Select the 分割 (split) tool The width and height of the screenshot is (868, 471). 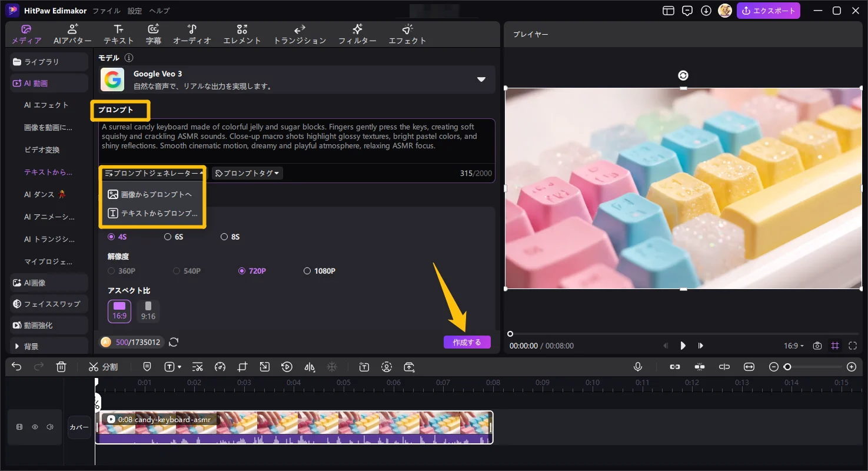pyautogui.click(x=103, y=366)
